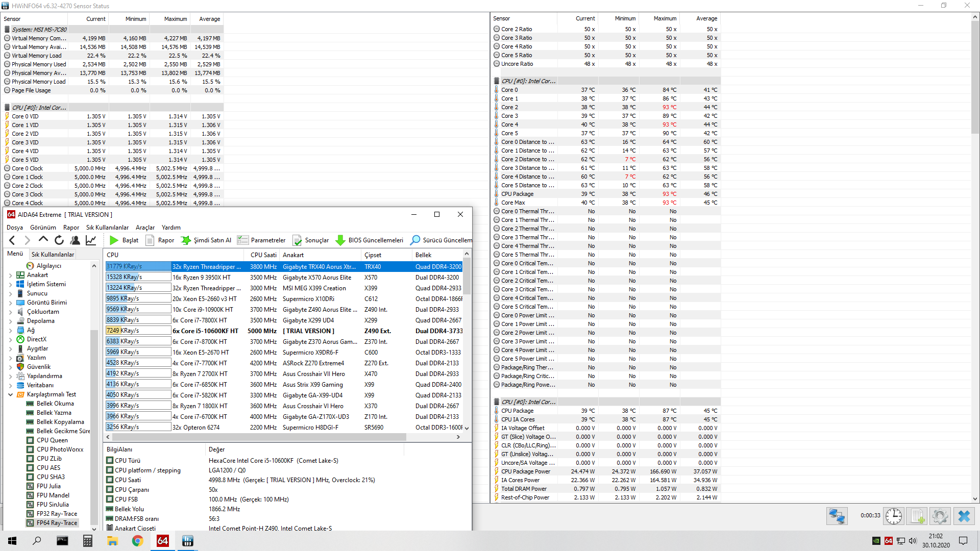Expand Sunucu tree node
Screen dimensions: 980x551
coord(10,293)
